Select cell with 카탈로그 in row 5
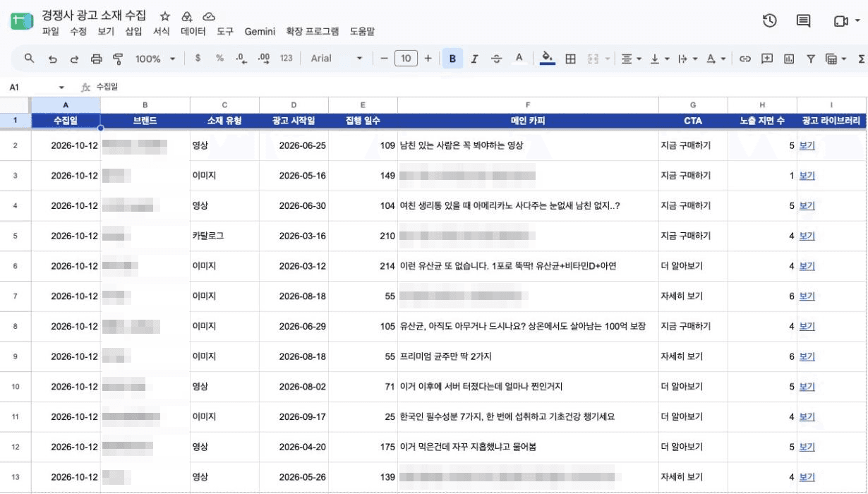Viewport: 868px width, 494px height. pos(224,236)
